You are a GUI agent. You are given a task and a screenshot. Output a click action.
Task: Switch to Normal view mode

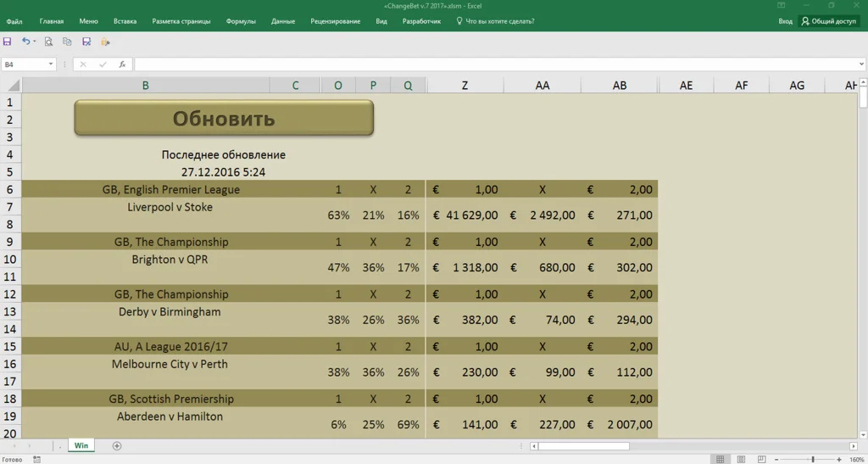click(x=720, y=460)
